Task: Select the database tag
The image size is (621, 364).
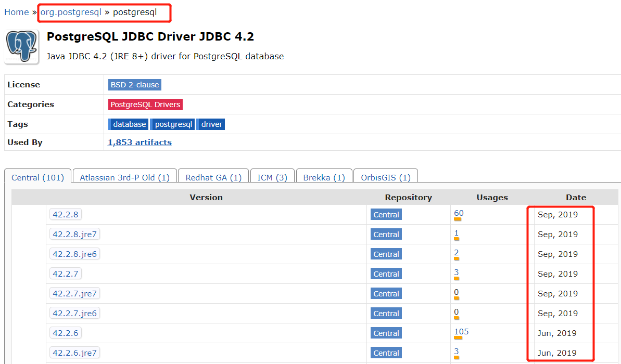Action: [129, 124]
